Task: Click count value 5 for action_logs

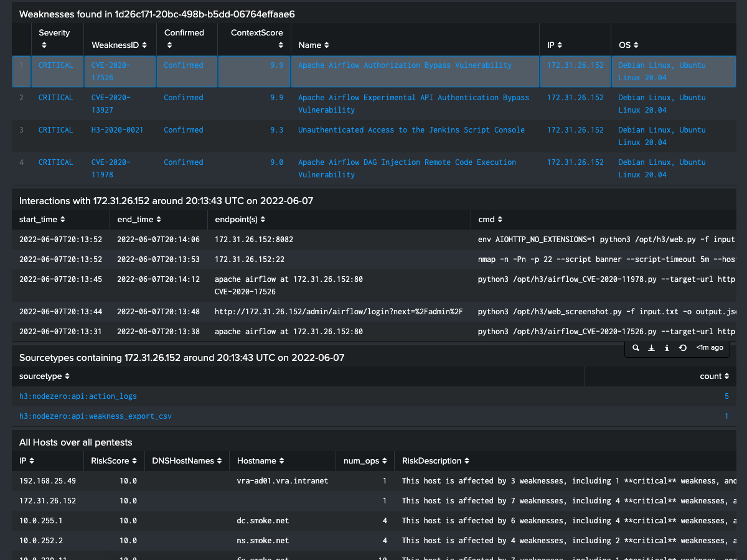Action: (x=726, y=396)
